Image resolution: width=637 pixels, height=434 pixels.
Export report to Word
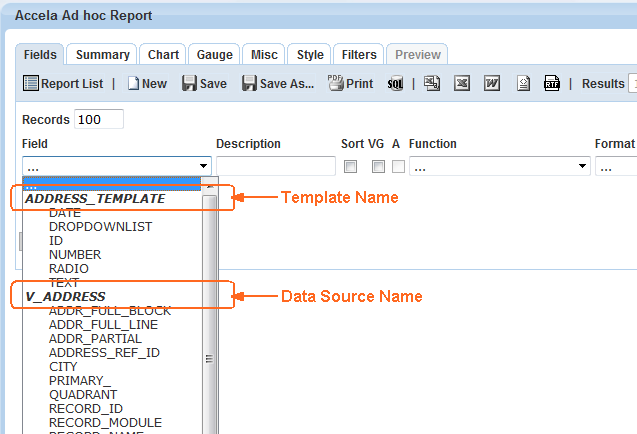tap(492, 84)
